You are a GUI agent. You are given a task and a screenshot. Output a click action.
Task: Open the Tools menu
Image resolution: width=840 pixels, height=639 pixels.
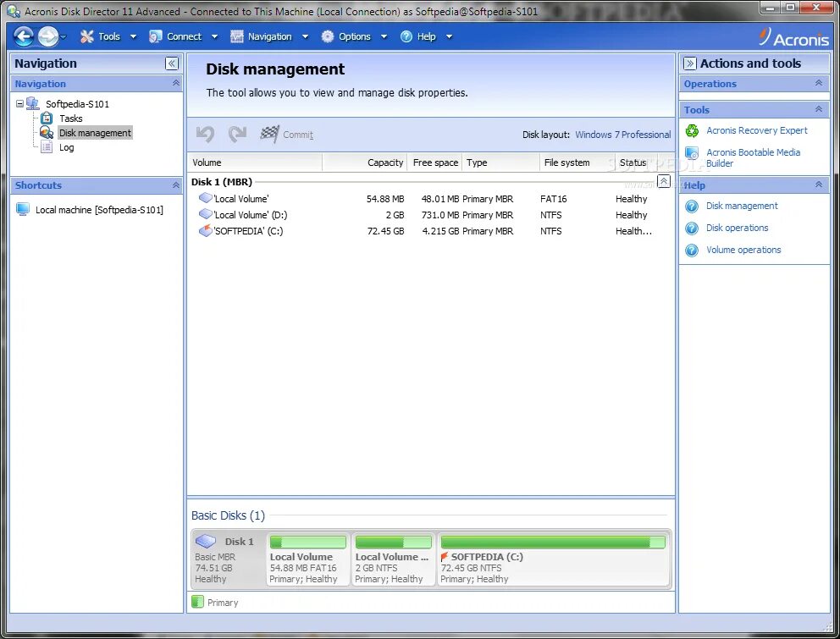(109, 36)
